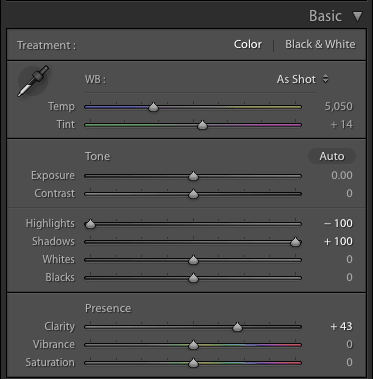Click the Saturation slider handle
Viewport: 373px width, 379px height.
tap(193, 363)
